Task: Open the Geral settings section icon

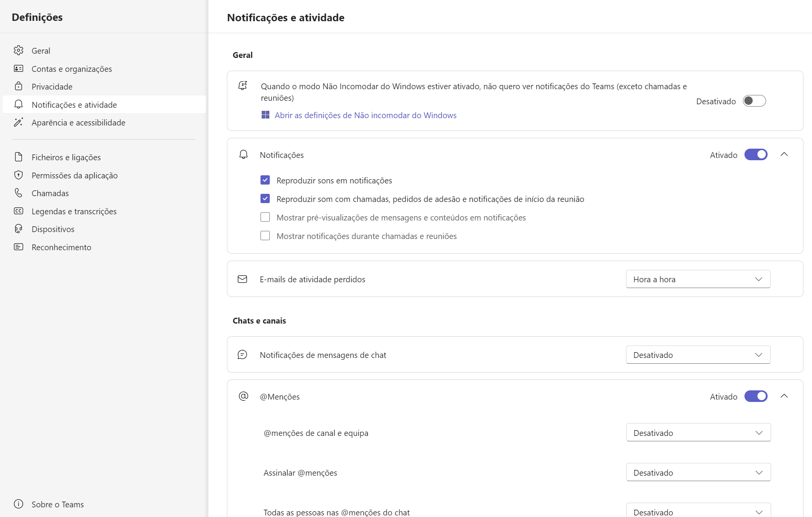Action: click(19, 50)
